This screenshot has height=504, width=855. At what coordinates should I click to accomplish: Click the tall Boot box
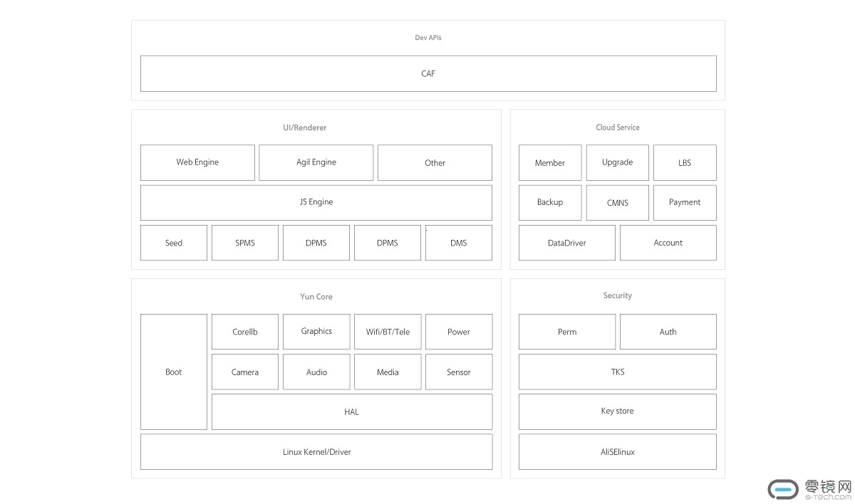coord(174,372)
